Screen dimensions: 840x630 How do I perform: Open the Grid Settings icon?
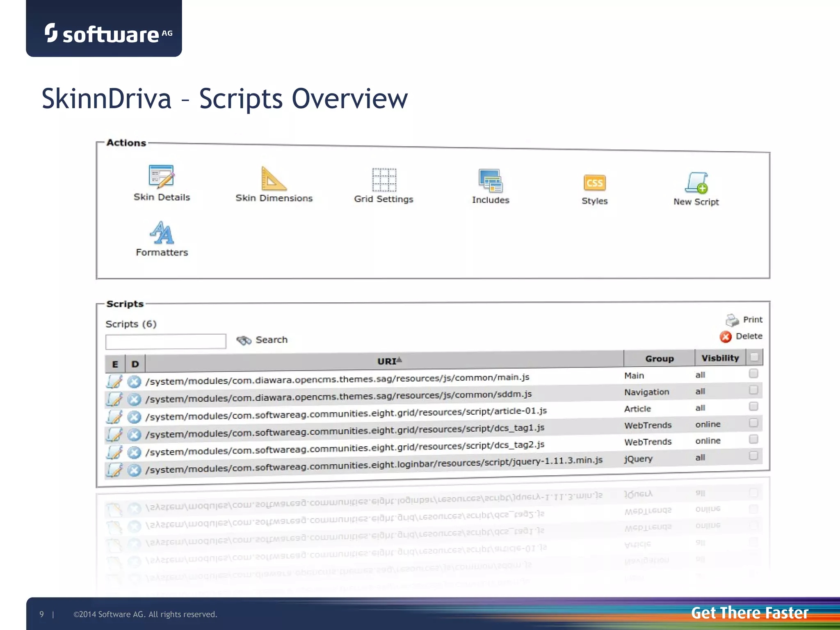coord(384,180)
